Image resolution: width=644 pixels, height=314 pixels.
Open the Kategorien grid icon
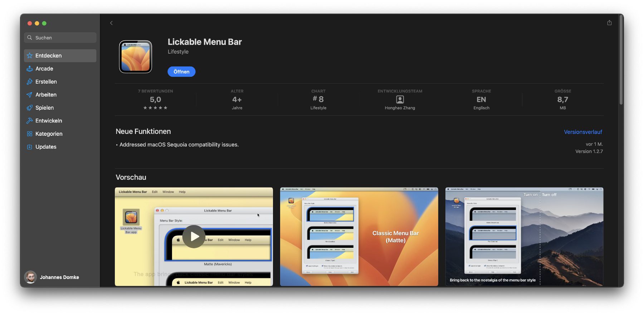(30, 134)
